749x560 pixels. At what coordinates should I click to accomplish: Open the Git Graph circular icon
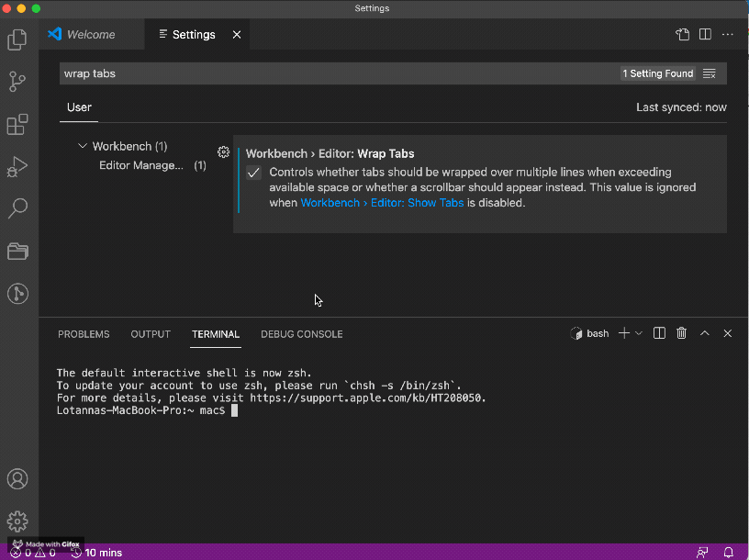[17, 294]
